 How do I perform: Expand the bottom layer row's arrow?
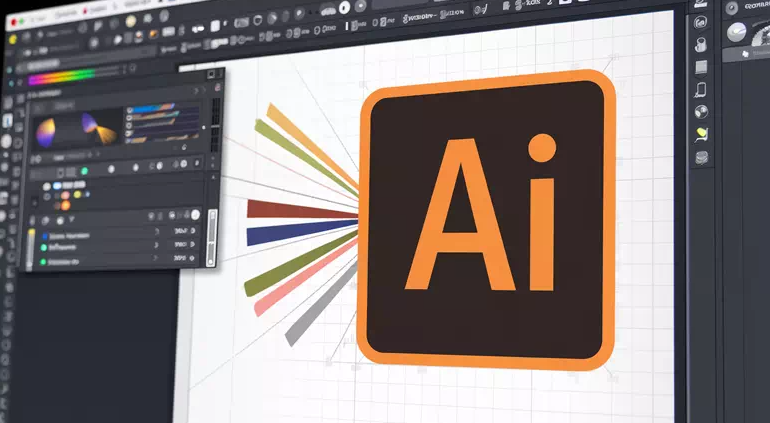[156, 258]
